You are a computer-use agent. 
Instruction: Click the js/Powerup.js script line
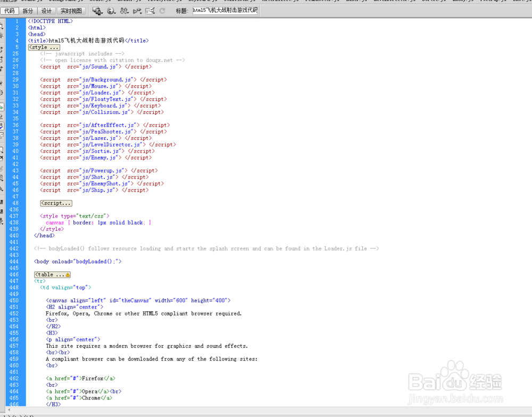tap(99, 171)
